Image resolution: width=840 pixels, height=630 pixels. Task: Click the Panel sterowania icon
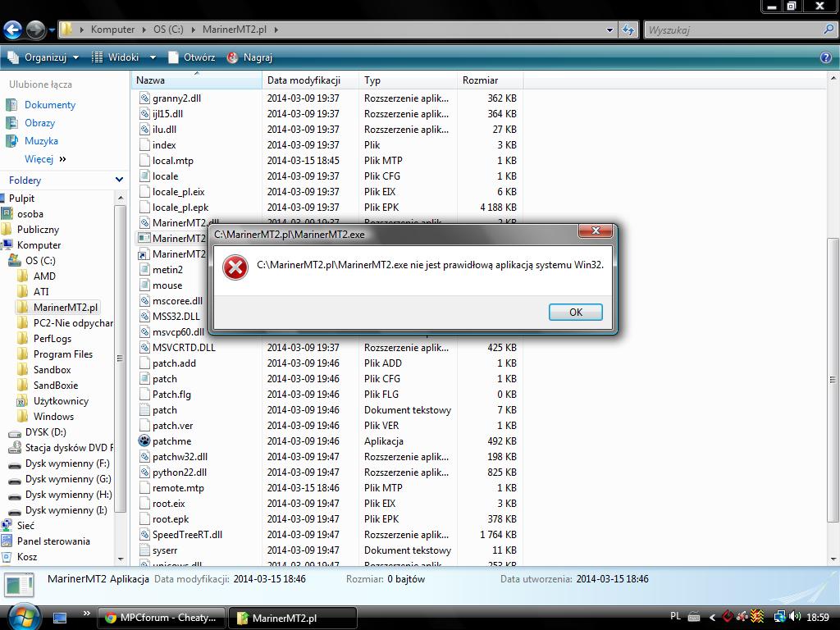click(x=7, y=541)
